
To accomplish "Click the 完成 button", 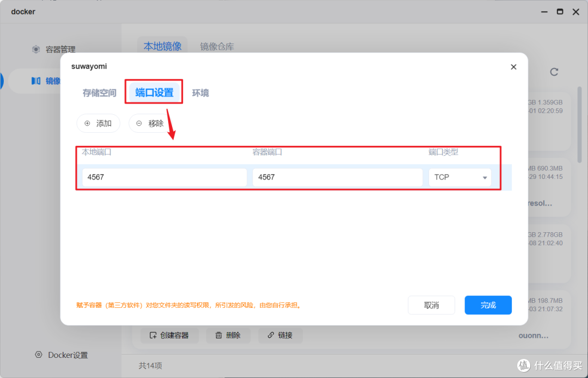I will [488, 305].
